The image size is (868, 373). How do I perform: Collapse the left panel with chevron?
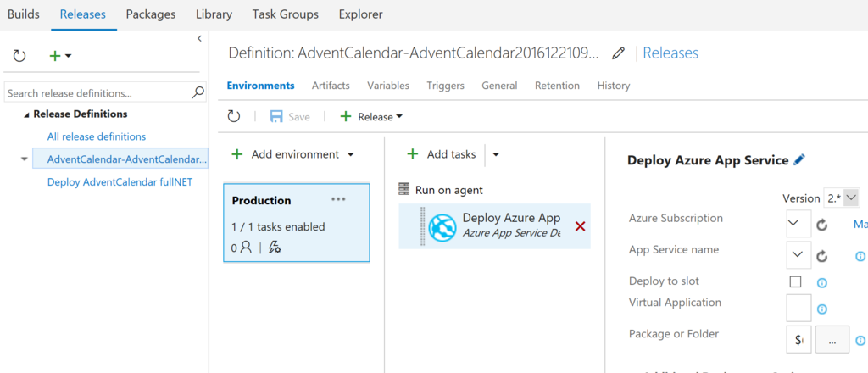(199, 38)
